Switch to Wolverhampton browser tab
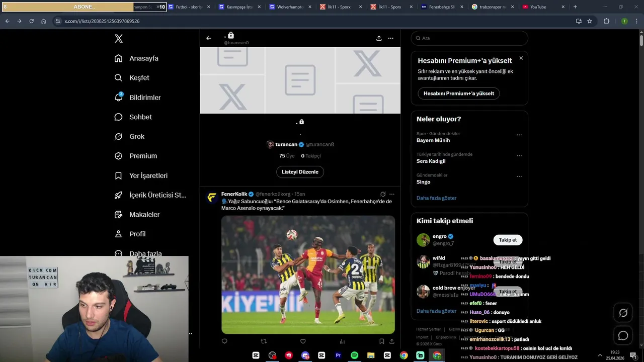This screenshot has width=644, height=362. (290, 7)
